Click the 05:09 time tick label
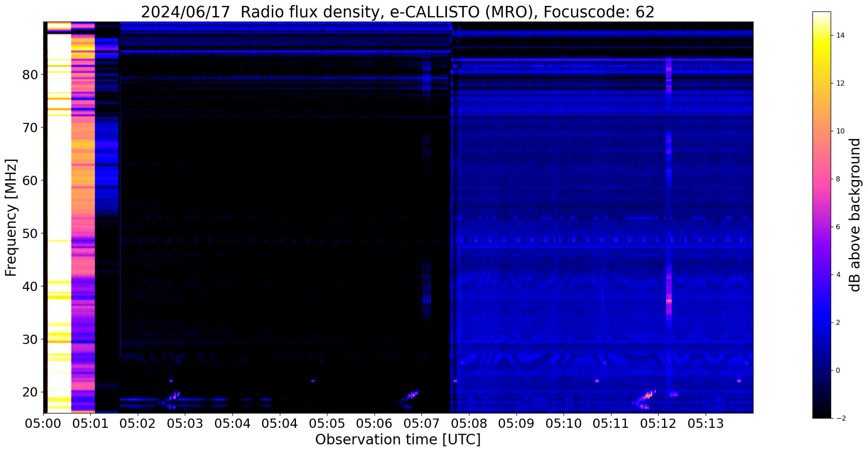The height and width of the screenshot is (452, 868). (x=516, y=424)
